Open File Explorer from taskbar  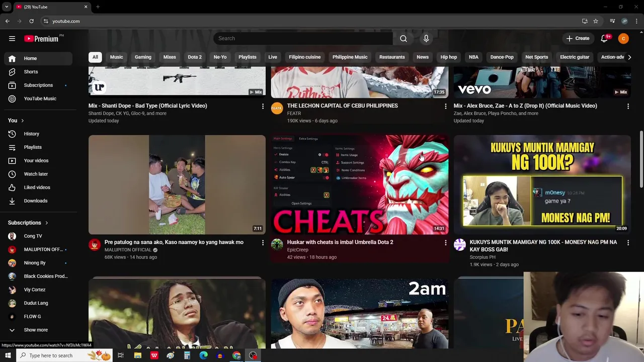(137, 355)
